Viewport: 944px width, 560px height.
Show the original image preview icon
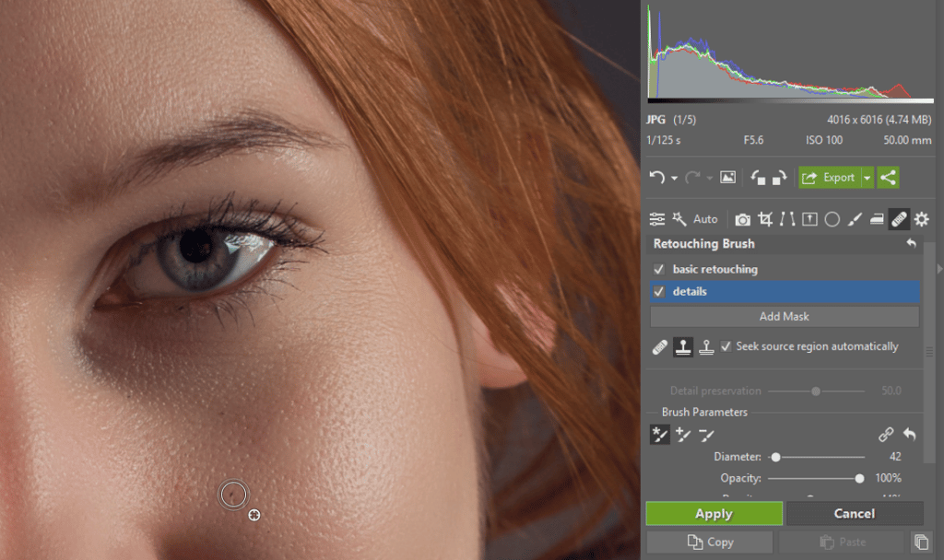point(728,178)
